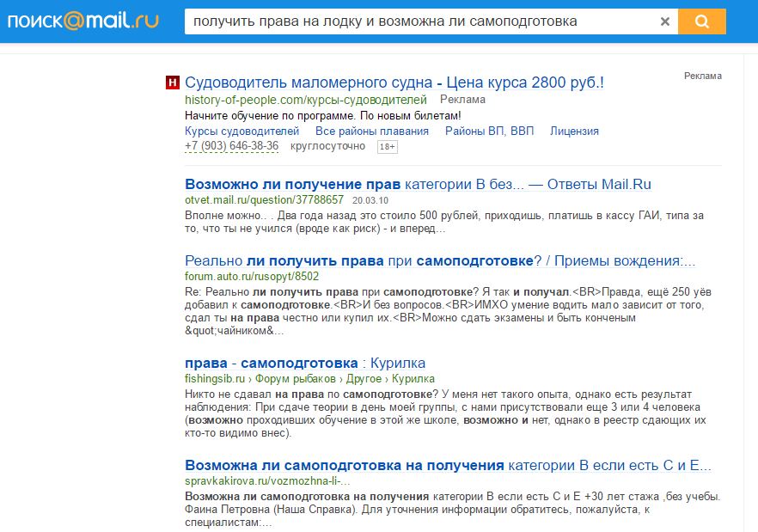Click inside the search query input field
Viewport: 758px width, 532px height.
[x=421, y=21]
